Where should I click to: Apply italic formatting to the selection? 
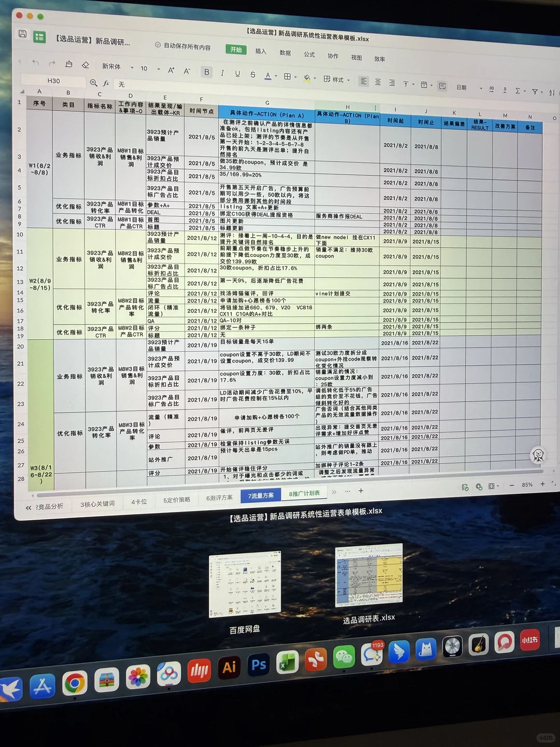(222, 74)
